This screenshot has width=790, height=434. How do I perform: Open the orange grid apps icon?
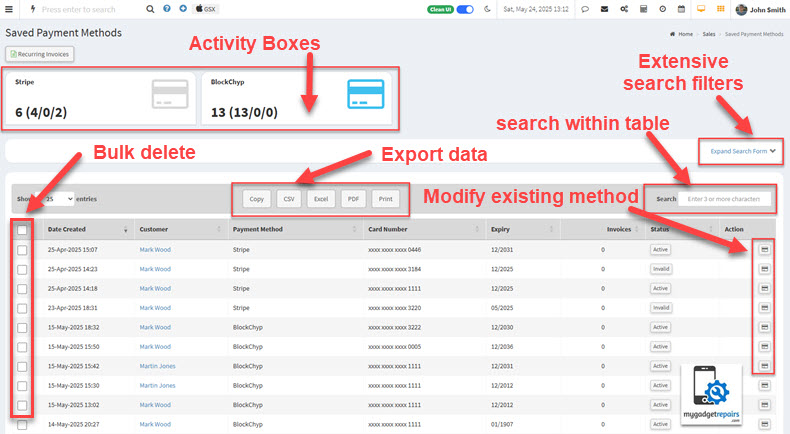[720, 9]
